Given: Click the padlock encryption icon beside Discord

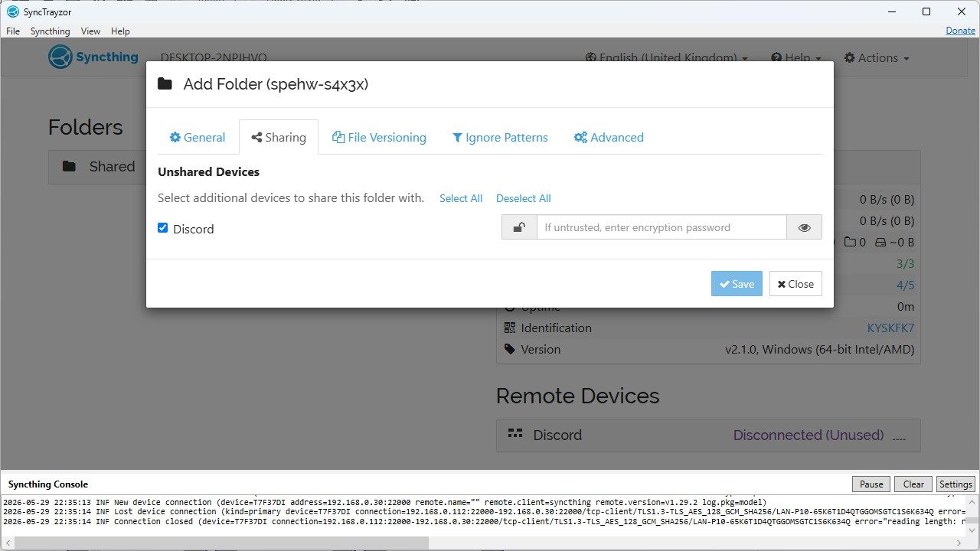Looking at the screenshot, I should click(x=519, y=227).
